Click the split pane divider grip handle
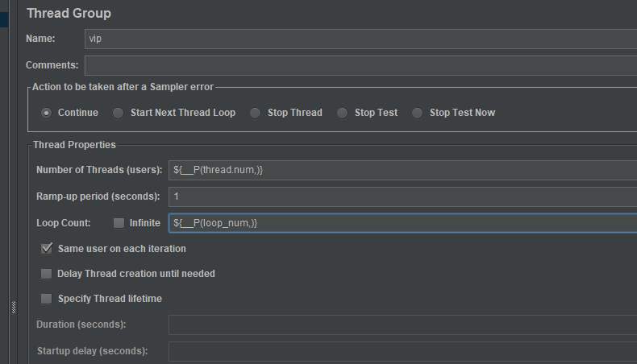637x364 pixels. click(14, 307)
